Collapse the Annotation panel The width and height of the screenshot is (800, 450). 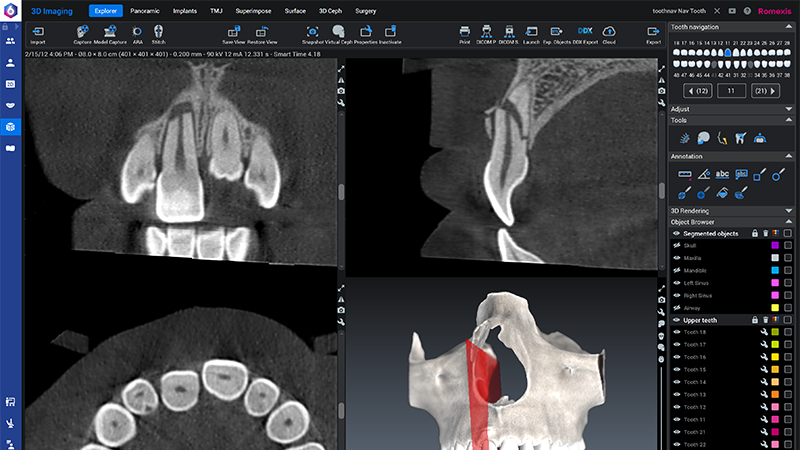coord(789,156)
